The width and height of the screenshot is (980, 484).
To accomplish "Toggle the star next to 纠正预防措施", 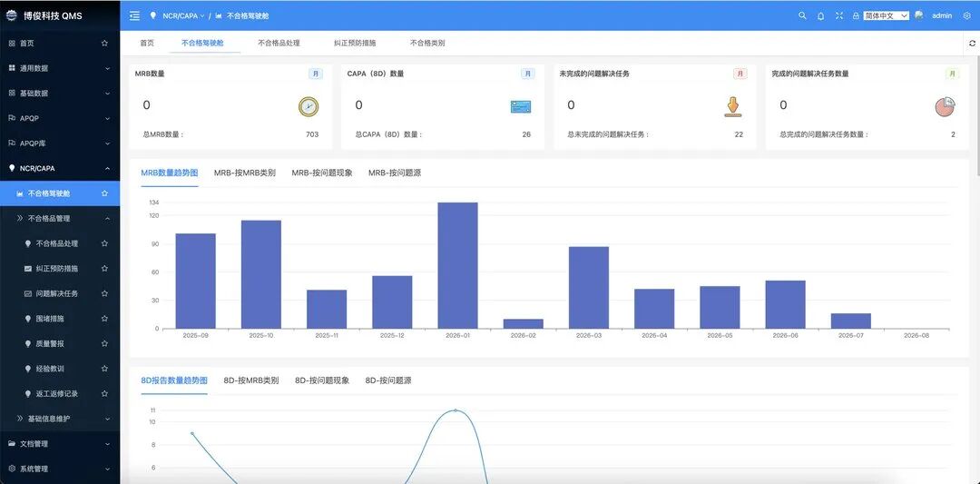I will pos(104,268).
